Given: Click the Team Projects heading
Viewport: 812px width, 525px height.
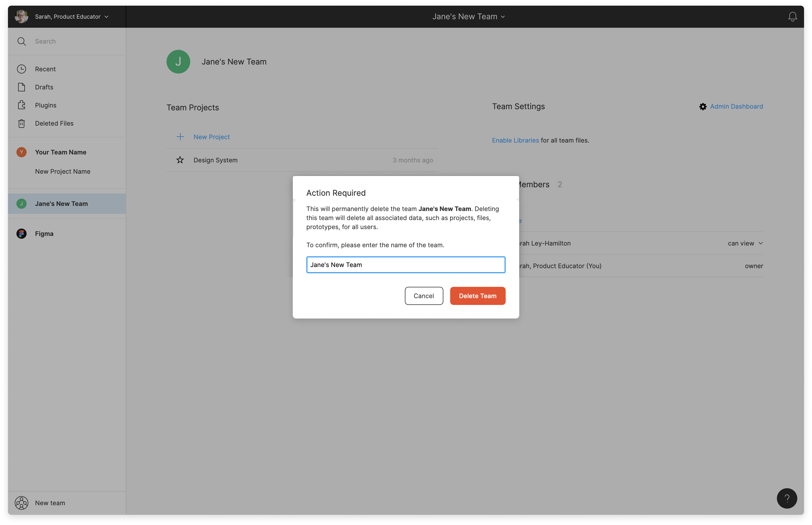Looking at the screenshot, I should (193, 107).
